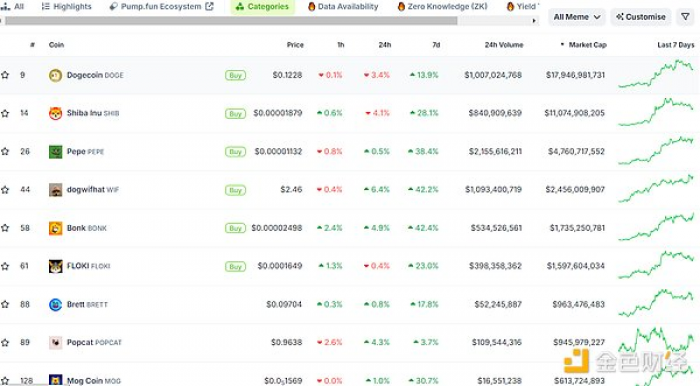Open the Zero Knowledge (ZK) category
Image resolution: width=700 pixels, height=386 pixels.
(x=442, y=6)
